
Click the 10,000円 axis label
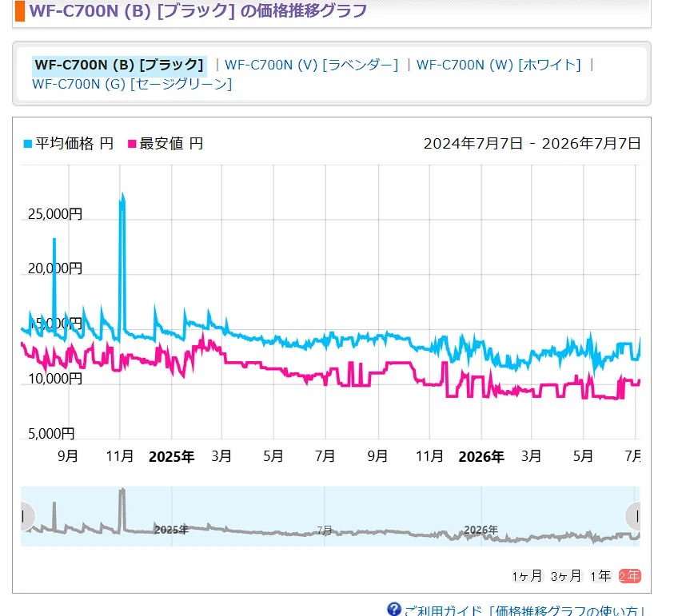(x=55, y=379)
